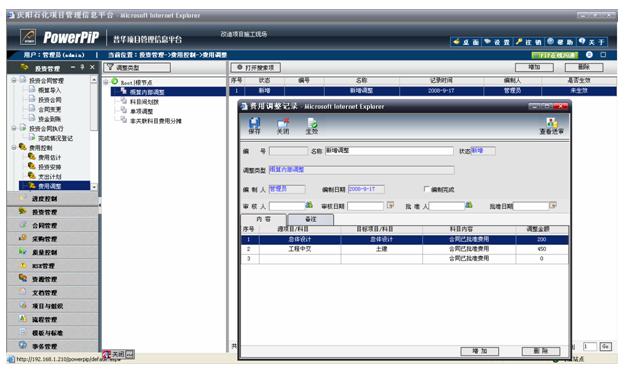Click the PowerPiP logo icon
This screenshot has height=372, width=630.
coord(28,37)
